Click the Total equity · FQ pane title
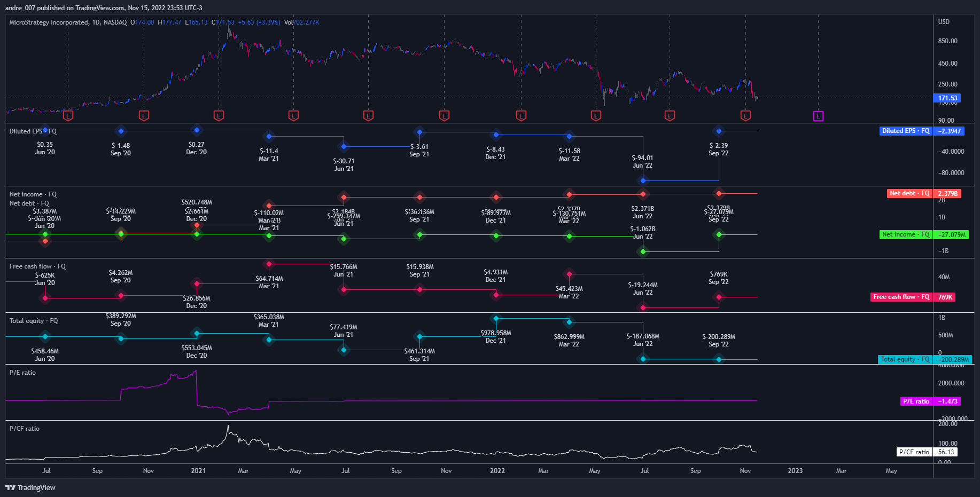Screen dimensions: 980x497 pyautogui.click(x=34, y=321)
